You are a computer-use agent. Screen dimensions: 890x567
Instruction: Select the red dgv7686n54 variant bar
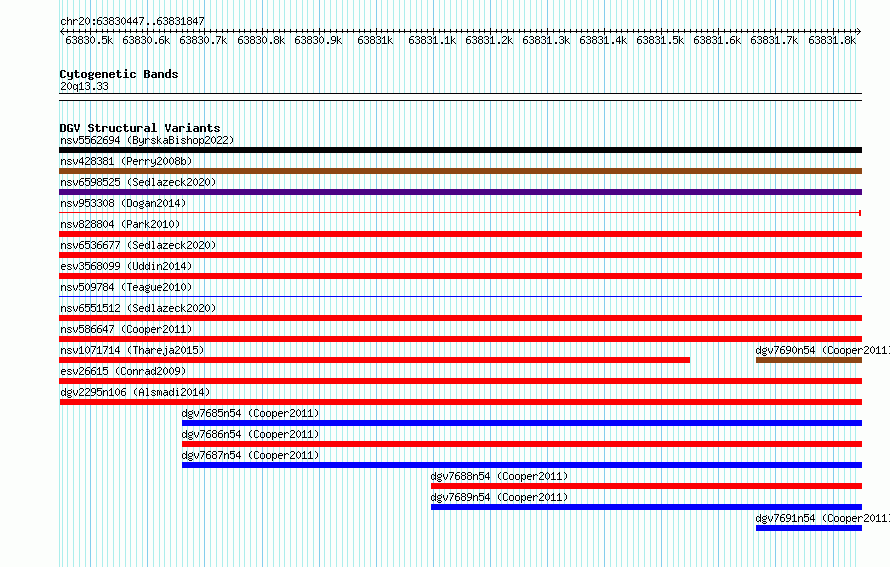522,444
